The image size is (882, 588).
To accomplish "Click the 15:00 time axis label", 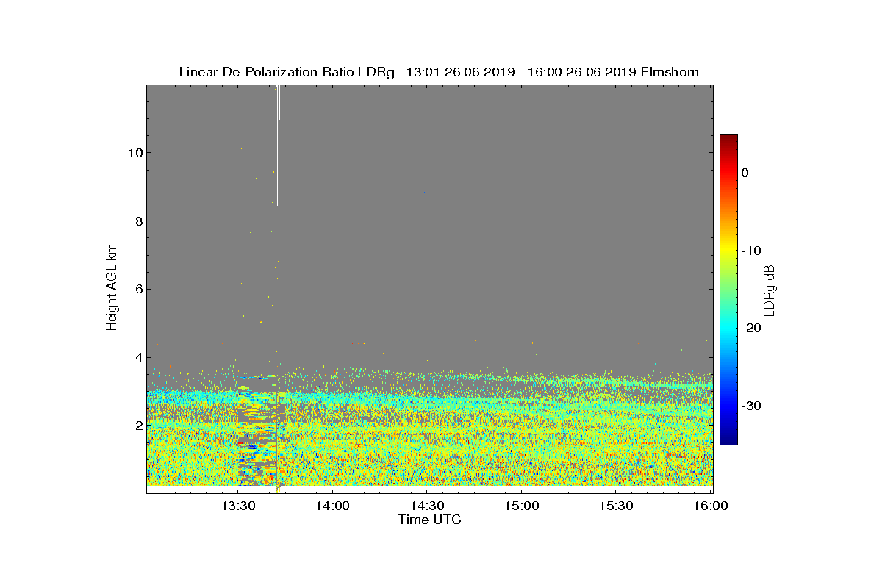I will click(521, 506).
